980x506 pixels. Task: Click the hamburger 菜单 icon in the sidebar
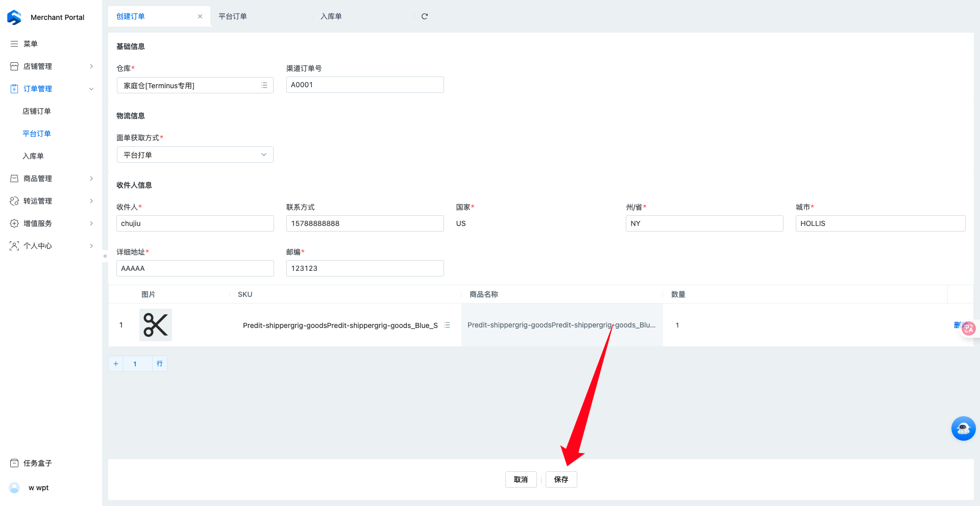pos(14,44)
